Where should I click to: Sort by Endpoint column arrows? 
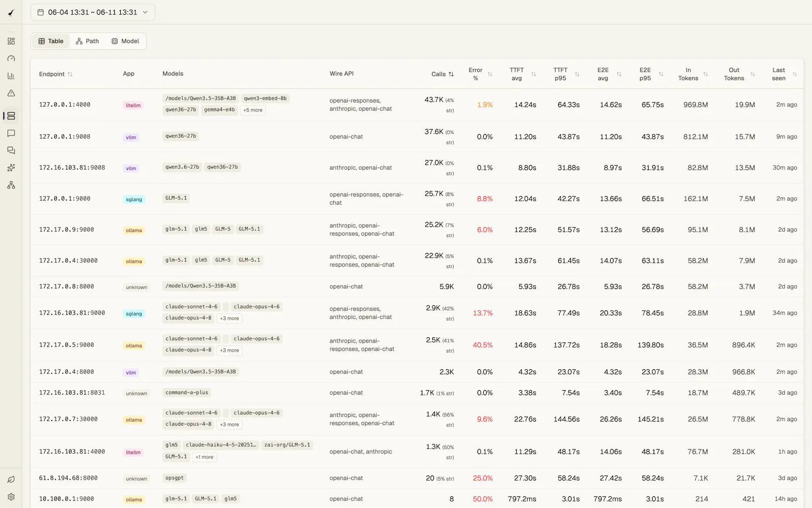click(70, 74)
